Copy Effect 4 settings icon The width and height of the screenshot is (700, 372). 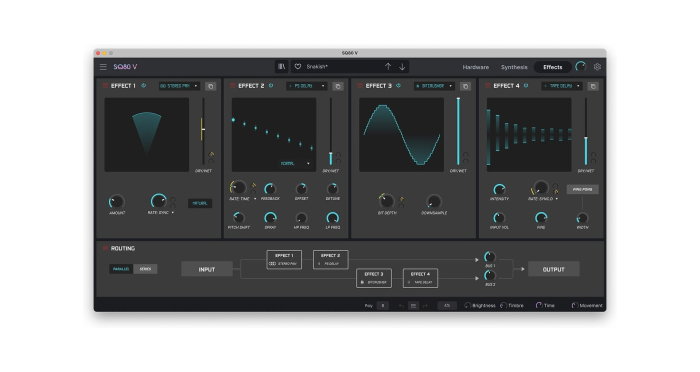(593, 86)
